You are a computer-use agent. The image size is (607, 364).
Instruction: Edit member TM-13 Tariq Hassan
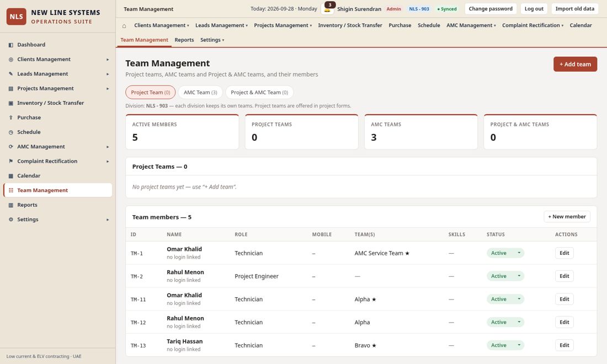pos(565,345)
